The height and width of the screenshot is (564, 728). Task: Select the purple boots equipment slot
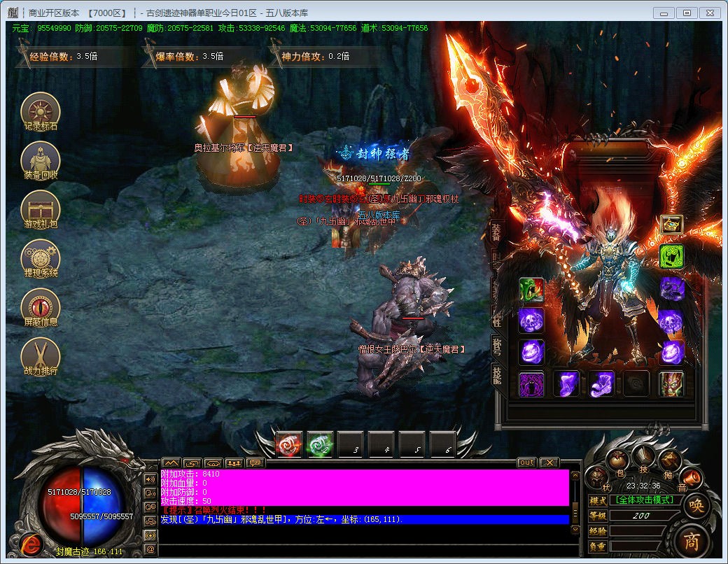(601, 384)
